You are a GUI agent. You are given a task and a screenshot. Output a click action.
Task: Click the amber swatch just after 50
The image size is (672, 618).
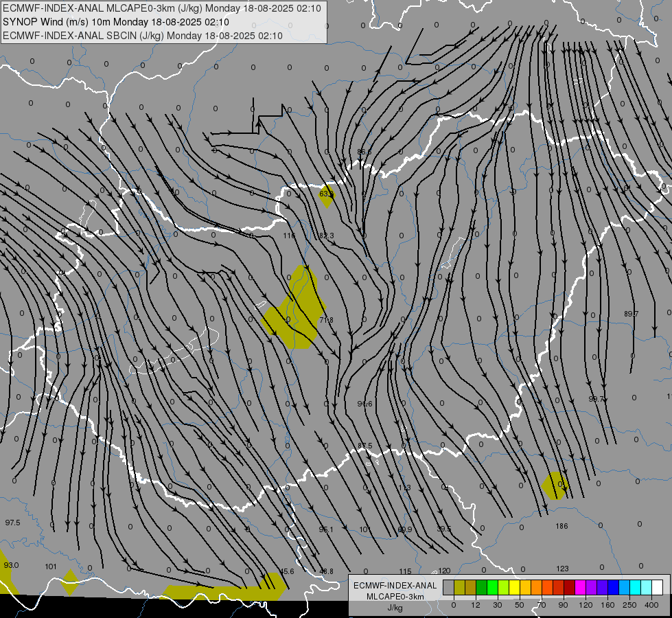(526, 587)
